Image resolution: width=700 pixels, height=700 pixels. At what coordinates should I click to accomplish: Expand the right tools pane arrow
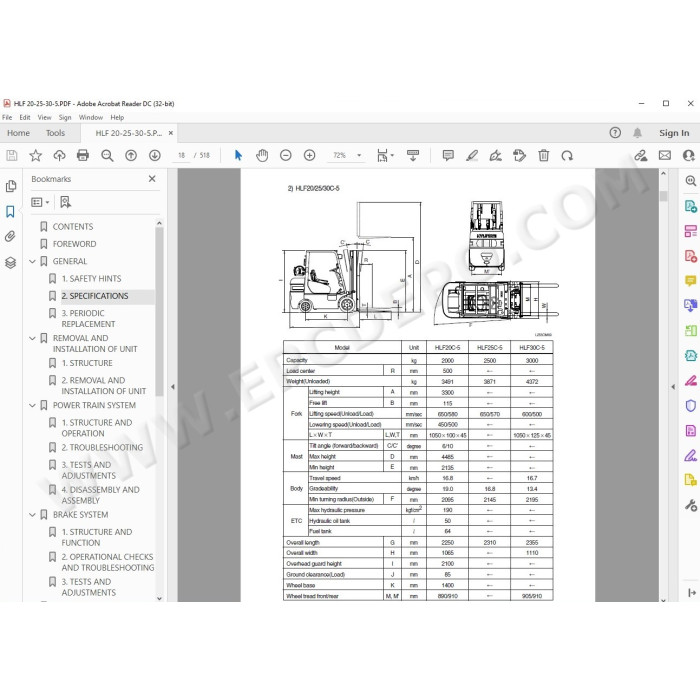673,387
